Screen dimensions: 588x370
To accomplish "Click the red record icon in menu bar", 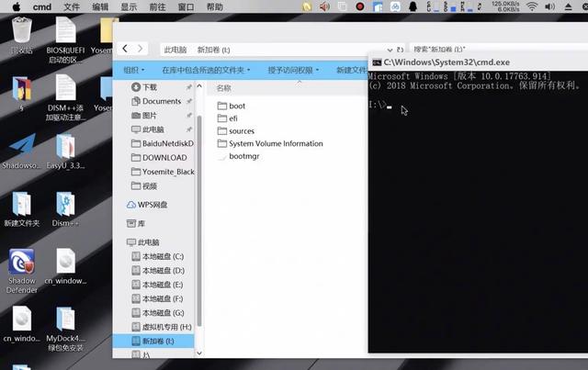I will [x=360, y=6].
